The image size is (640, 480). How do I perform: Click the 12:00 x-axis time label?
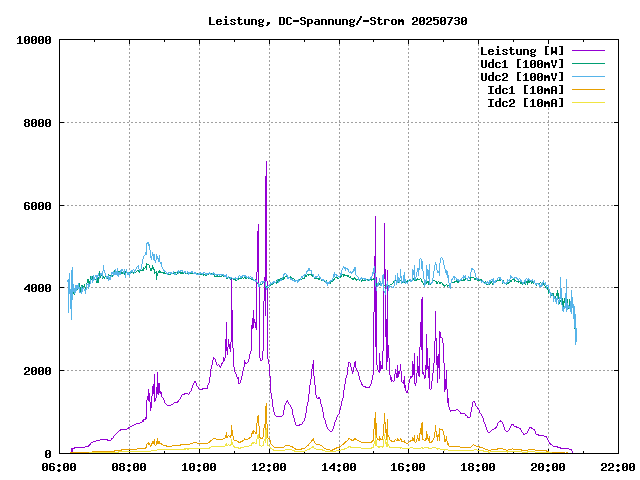[x=269, y=467]
